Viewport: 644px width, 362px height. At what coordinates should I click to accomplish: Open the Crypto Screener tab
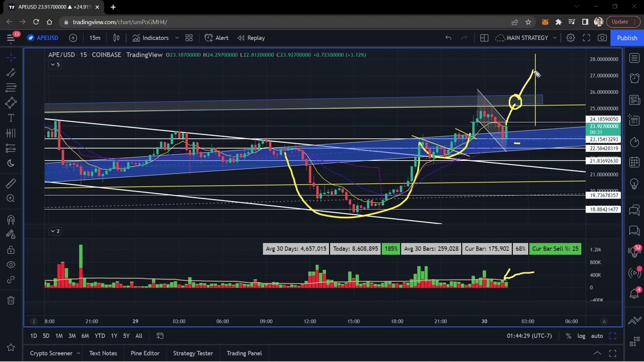point(51,353)
